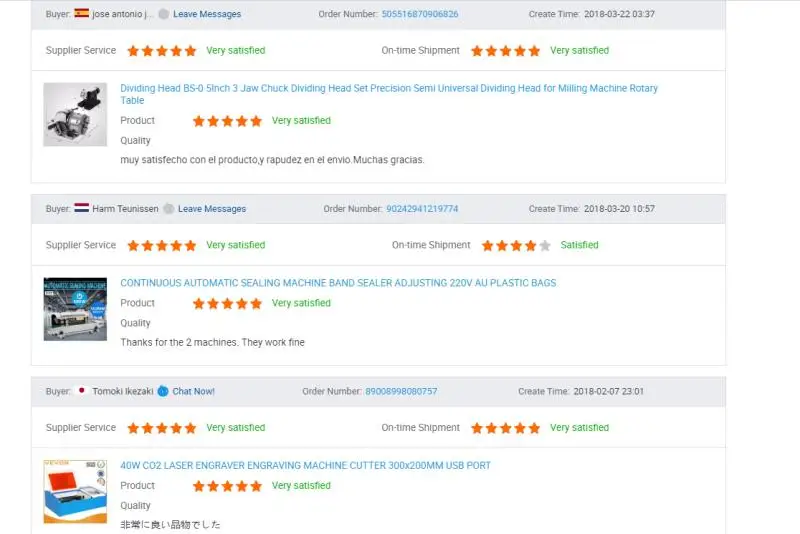Viewport: 800px width, 534px height.
Task: Leave Messages for buyer jose antonio
Action: click(x=207, y=15)
